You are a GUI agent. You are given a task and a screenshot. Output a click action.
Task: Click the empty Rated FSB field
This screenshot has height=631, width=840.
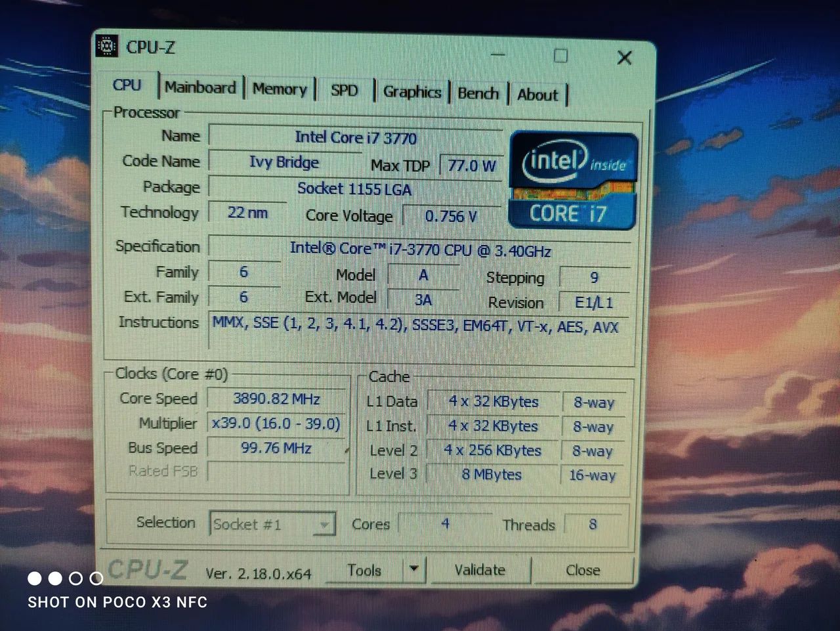coord(276,471)
